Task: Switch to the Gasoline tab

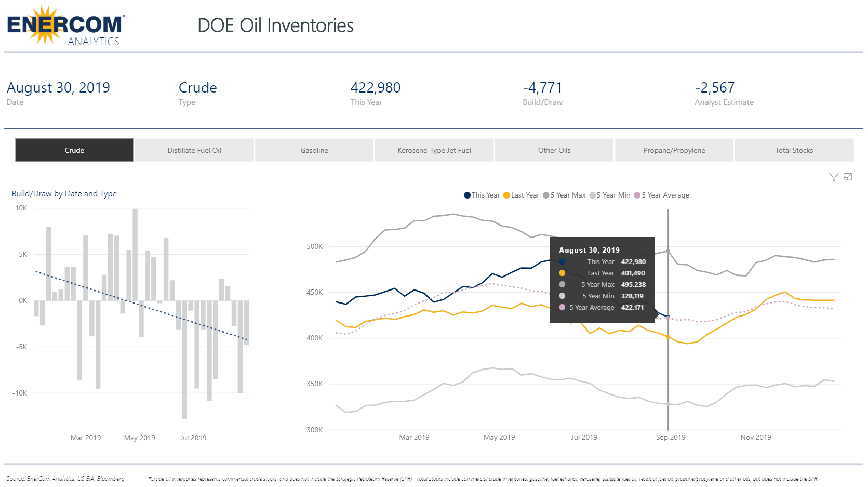Action: 314,150
